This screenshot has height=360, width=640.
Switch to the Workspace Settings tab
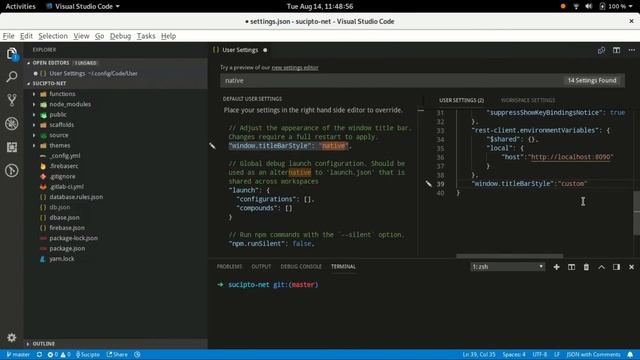pyautogui.click(x=528, y=100)
